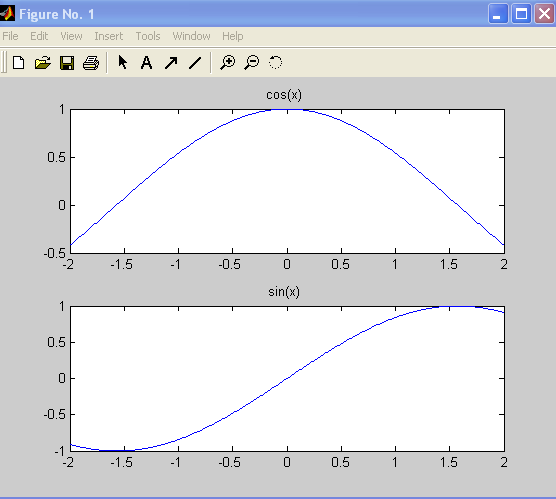Click the Figure No. 1 title bar text

[57, 15]
